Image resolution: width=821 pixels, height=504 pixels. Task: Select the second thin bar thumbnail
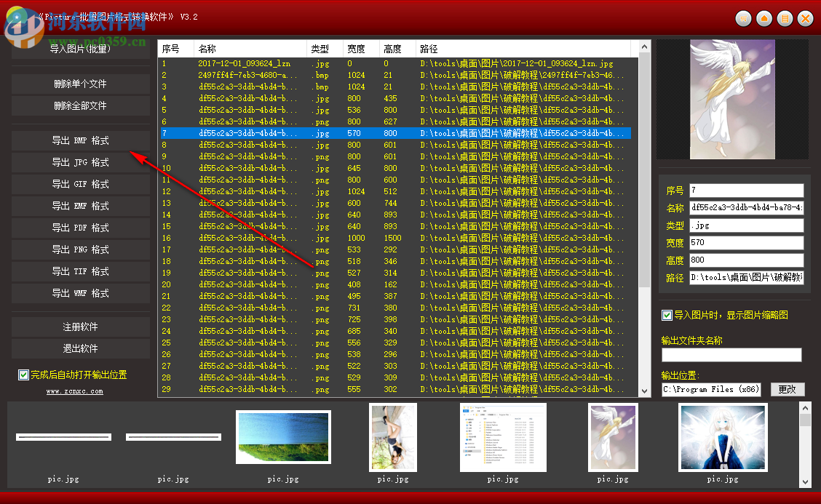[173, 437]
